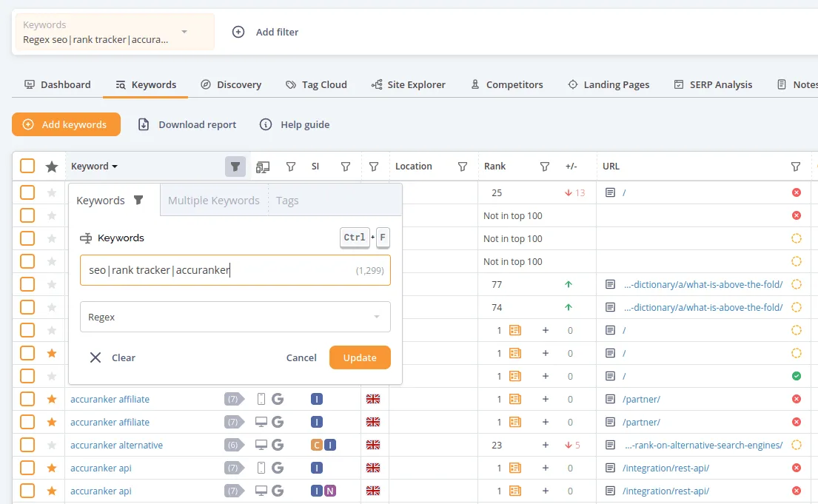Open the Rank column filter funnel
The height and width of the screenshot is (504, 818).
[x=545, y=167]
